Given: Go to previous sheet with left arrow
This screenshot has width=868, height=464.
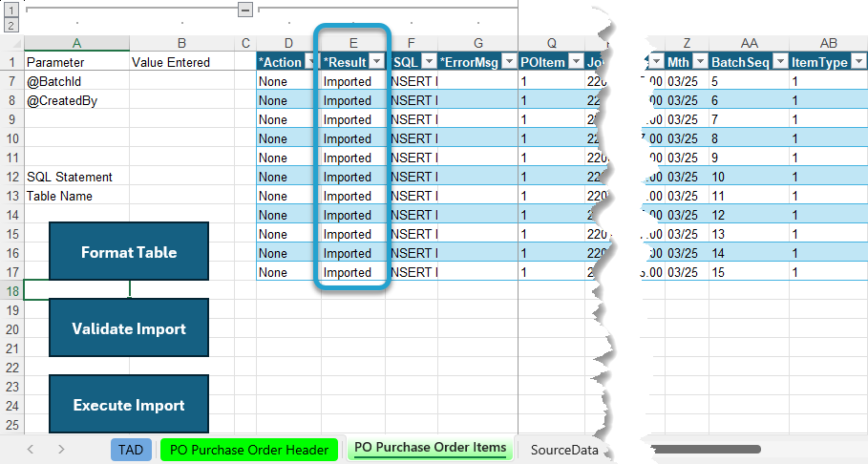Looking at the screenshot, I should 31,449.
